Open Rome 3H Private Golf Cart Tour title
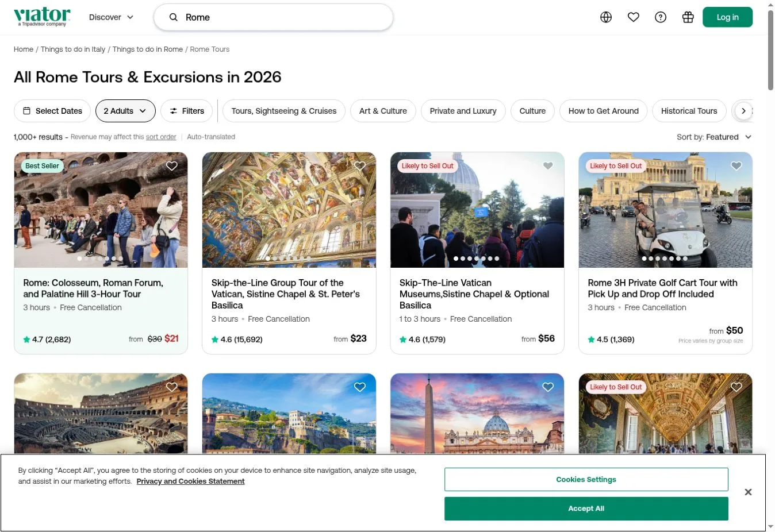 662,288
